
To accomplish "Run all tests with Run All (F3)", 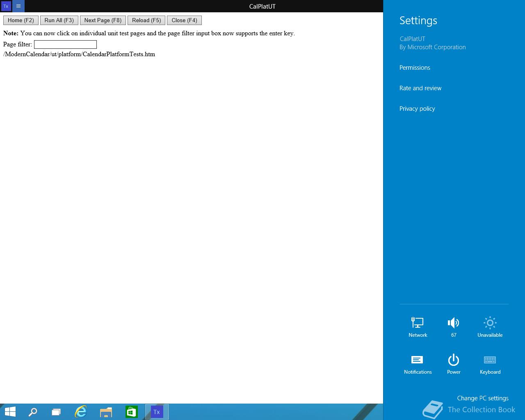I will coord(59,20).
